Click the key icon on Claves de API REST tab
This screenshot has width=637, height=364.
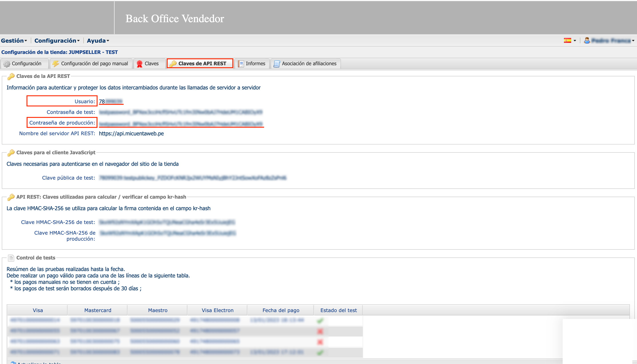click(173, 64)
